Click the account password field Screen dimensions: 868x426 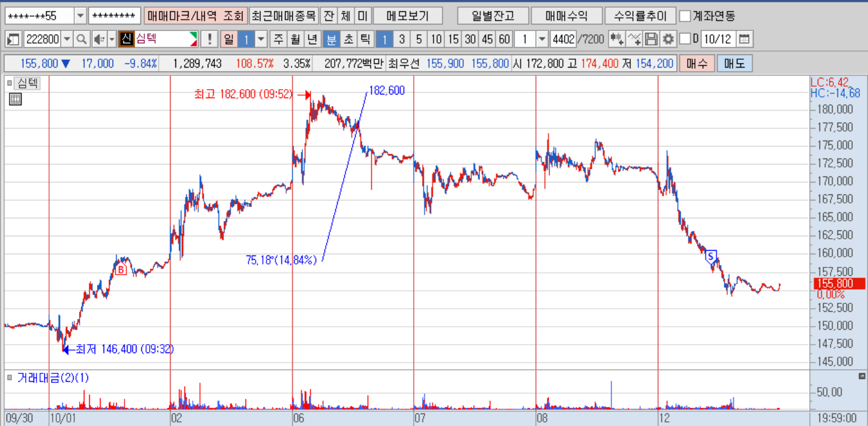114,16
